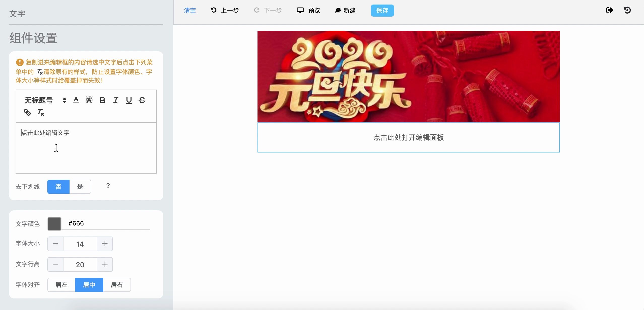Open the 文字颜色 color swatch
The height and width of the screenshot is (310, 644).
tap(54, 224)
